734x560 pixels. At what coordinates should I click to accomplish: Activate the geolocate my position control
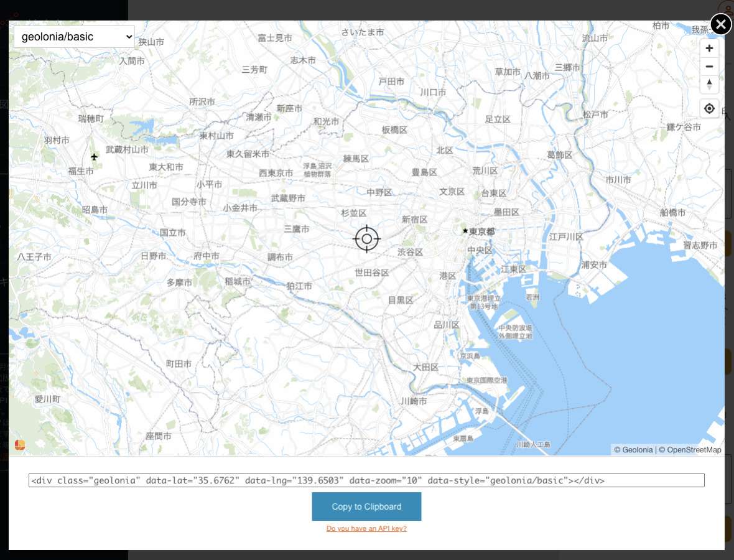coord(709,108)
